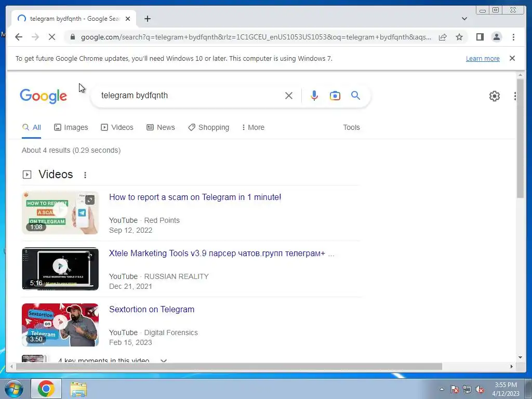Screen dimensions: 532x399
Task: Open the tab search dropdown arrow
Action: 464,19
